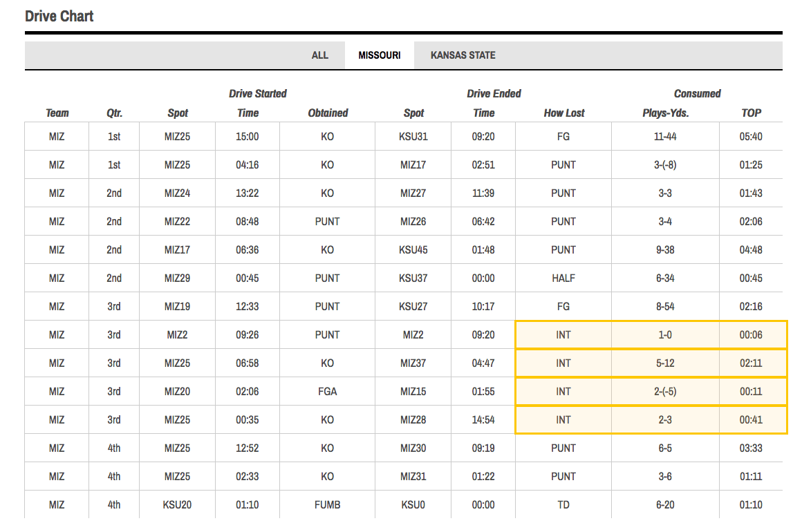Click the end time '02:51'
The height and width of the screenshot is (532, 802).
tap(483, 164)
